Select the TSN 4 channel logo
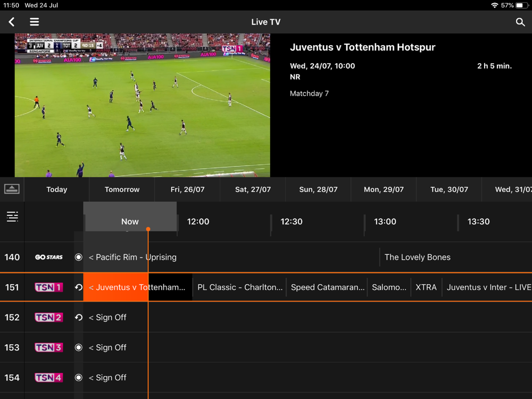Image resolution: width=532 pixels, height=399 pixels. pos(49,378)
